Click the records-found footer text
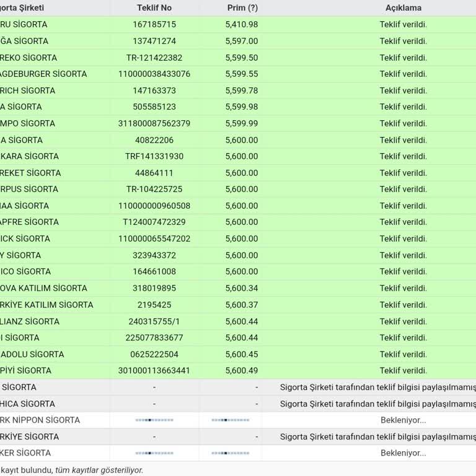The width and height of the screenshot is (476, 476). [x=71, y=470]
